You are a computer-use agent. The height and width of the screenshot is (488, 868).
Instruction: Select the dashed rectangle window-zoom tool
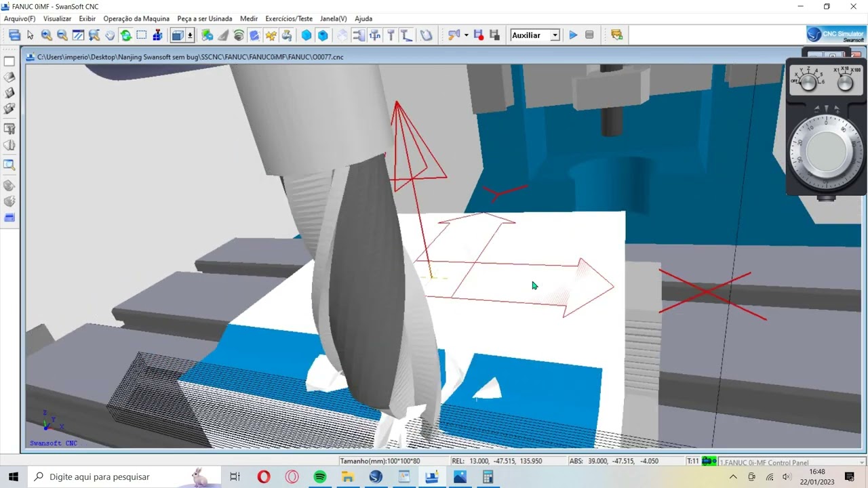click(x=142, y=35)
